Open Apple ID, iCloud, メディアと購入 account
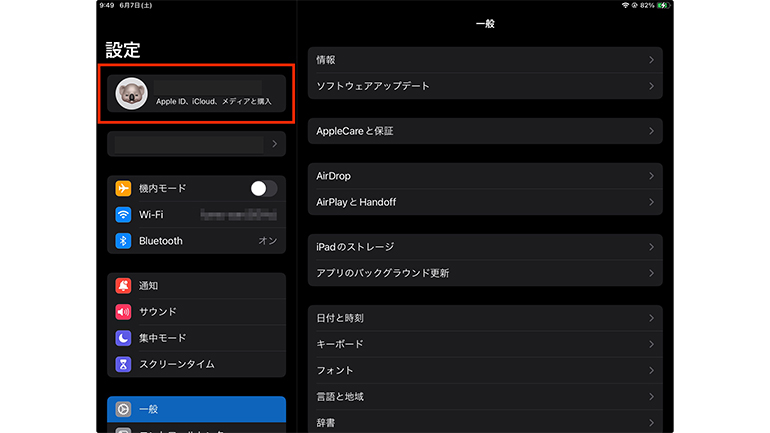 point(196,93)
